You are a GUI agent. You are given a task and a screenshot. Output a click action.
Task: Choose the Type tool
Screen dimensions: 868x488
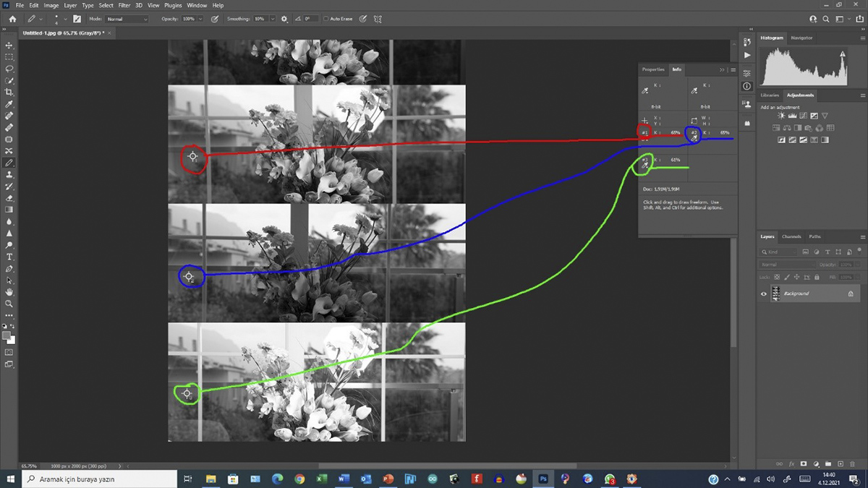9,257
